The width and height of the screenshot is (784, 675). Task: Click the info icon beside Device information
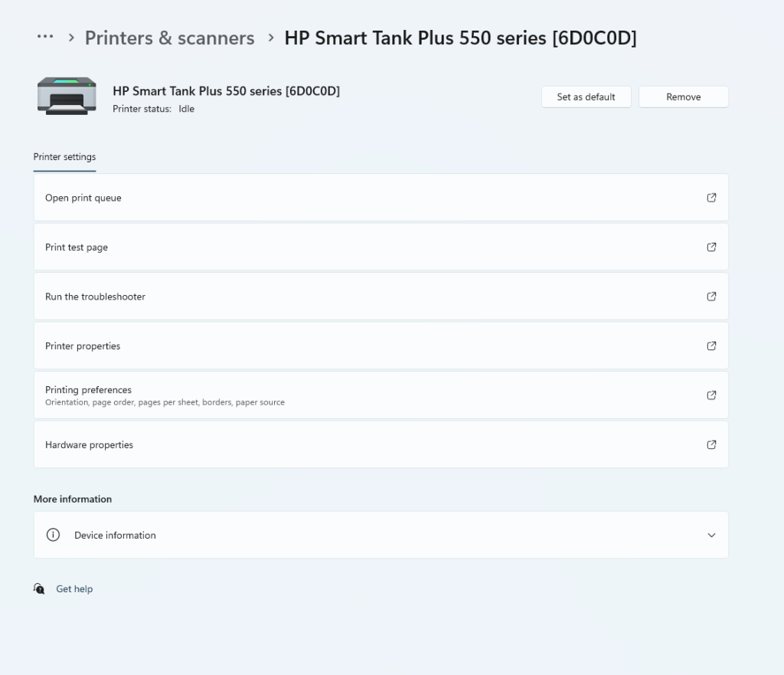pyautogui.click(x=53, y=535)
